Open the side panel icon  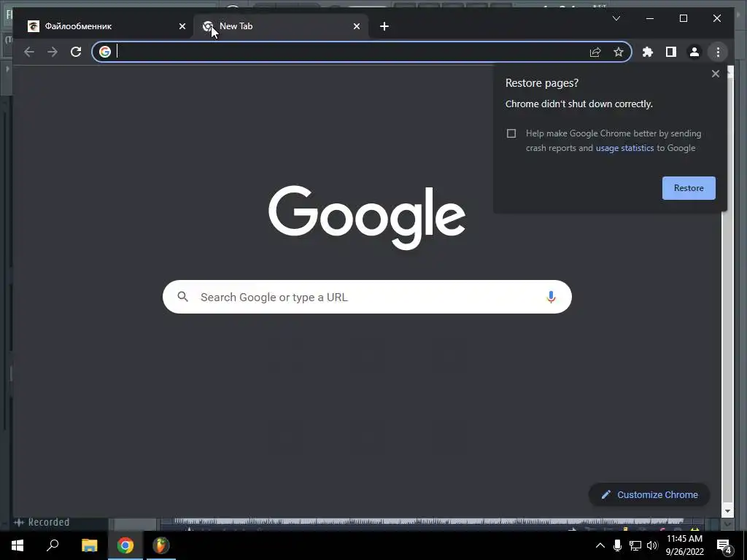click(x=671, y=52)
